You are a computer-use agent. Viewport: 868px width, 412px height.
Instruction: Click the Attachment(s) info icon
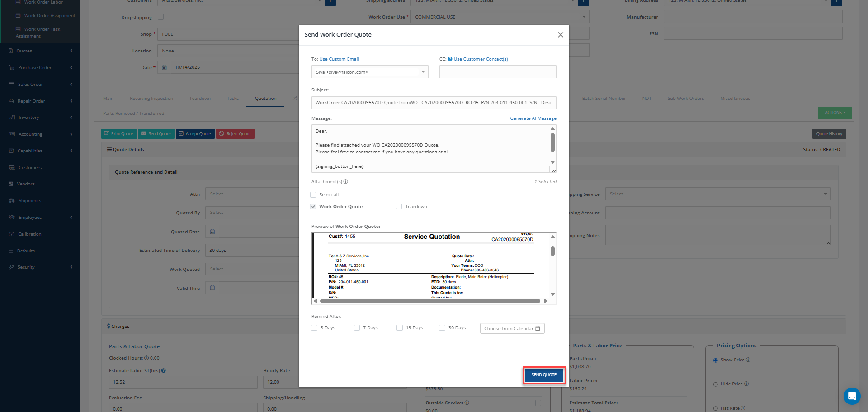[x=346, y=182]
